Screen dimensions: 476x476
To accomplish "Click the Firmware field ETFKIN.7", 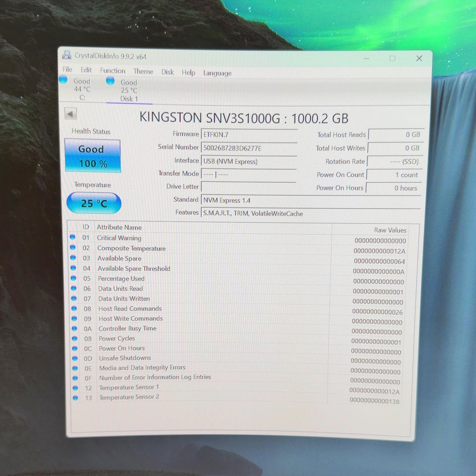I will 249,135.
